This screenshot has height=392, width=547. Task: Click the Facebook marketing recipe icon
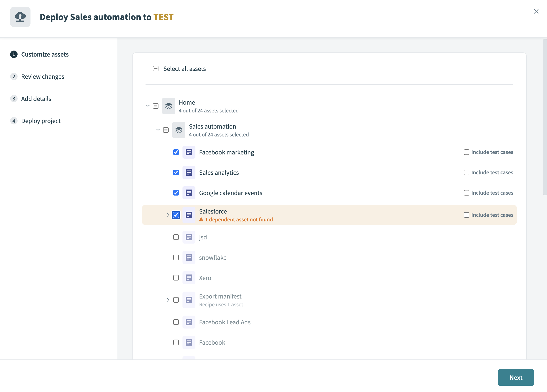tap(189, 152)
